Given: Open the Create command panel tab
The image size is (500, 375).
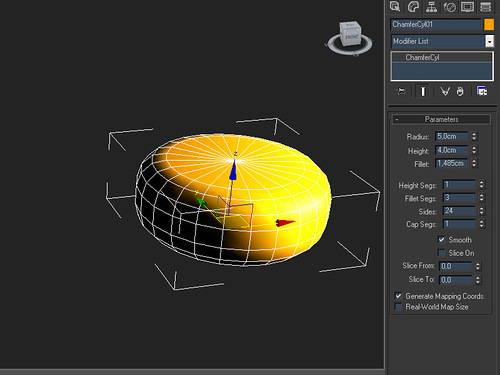Looking at the screenshot, I should [x=395, y=7].
